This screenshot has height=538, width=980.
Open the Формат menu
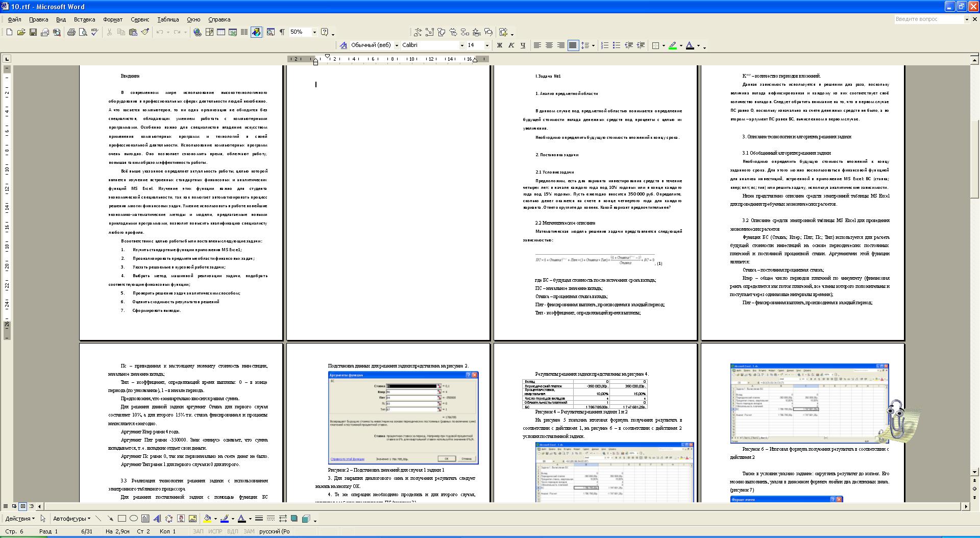[113, 19]
